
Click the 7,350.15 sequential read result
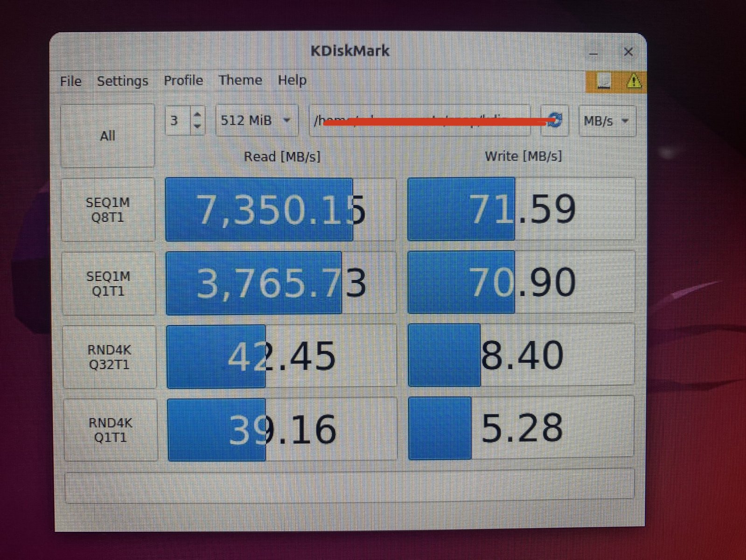click(x=280, y=210)
